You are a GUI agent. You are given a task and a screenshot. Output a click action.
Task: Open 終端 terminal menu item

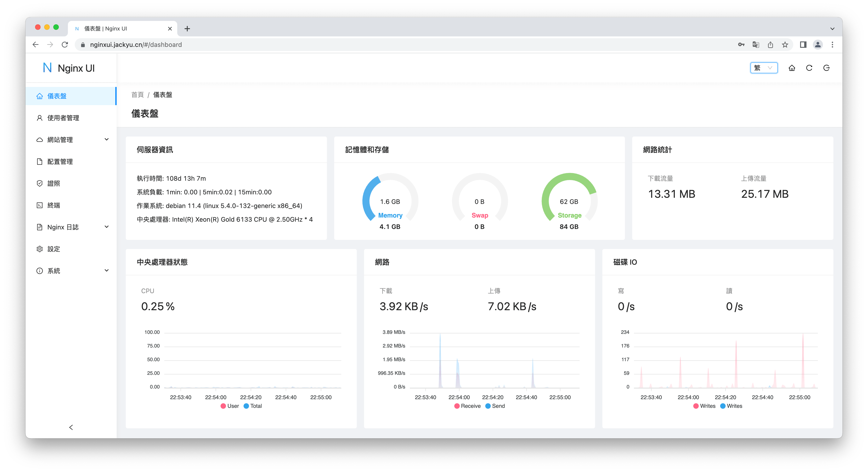pos(54,205)
